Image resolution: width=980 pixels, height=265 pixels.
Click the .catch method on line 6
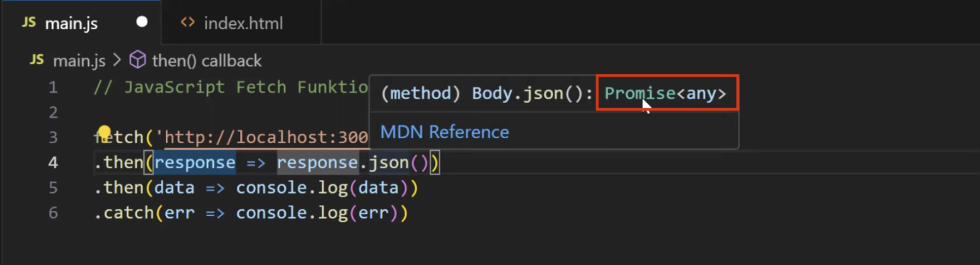click(x=121, y=213)
